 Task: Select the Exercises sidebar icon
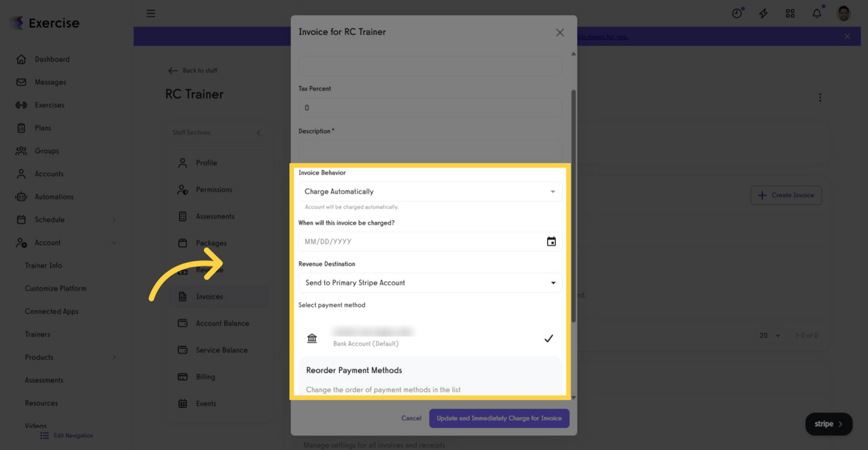[22, 105]
